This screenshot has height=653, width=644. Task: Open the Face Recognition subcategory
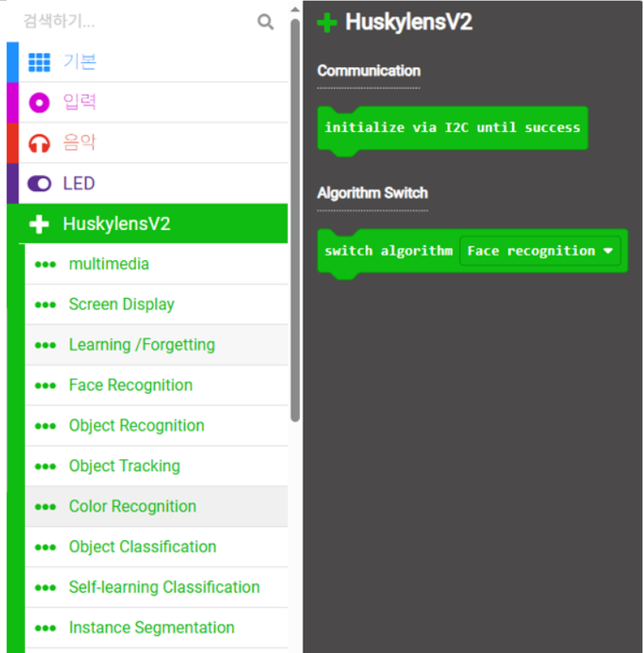[x=156, y=385]
